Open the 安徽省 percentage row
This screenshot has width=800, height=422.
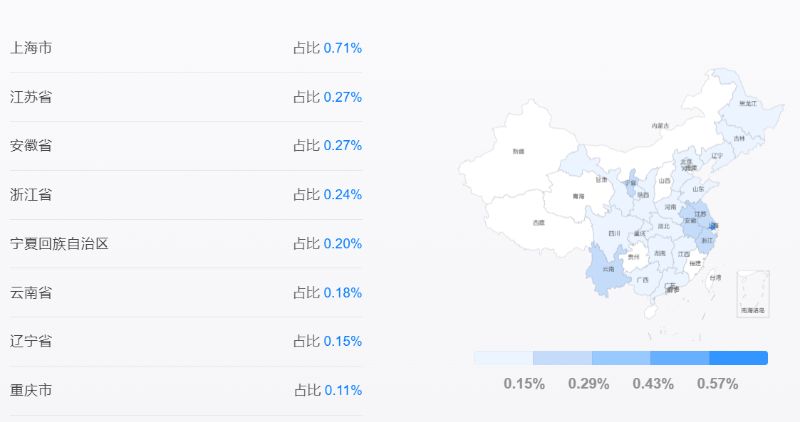tap(186, 146)
